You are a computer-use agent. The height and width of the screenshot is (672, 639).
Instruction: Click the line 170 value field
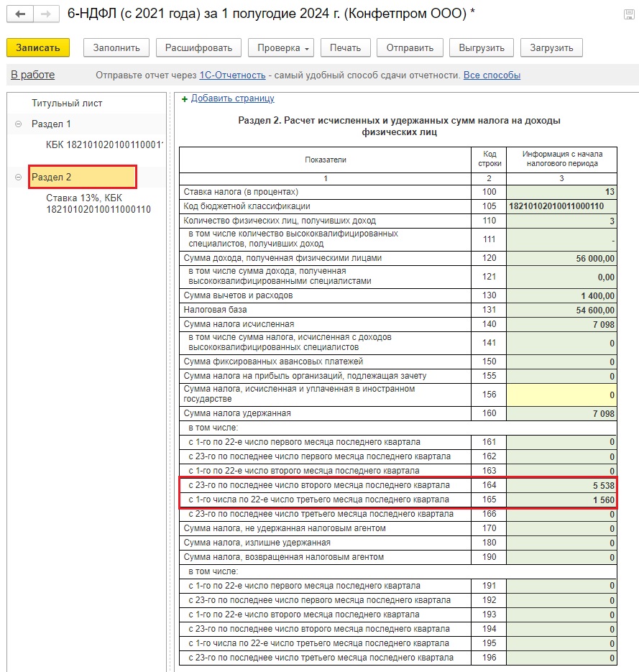pyautogui.click(x=561, y=528)
